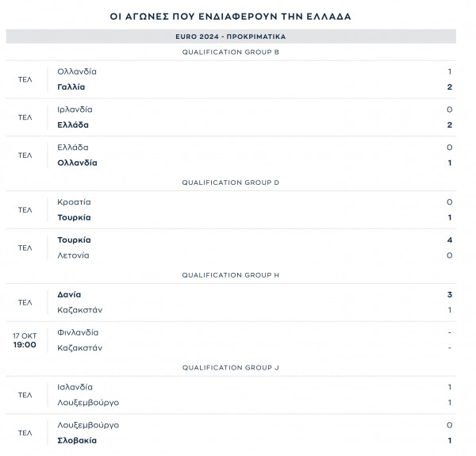This screenshot has height=456, width=476.
Task: Select the Φινλανδία team name
Action: 78,332
